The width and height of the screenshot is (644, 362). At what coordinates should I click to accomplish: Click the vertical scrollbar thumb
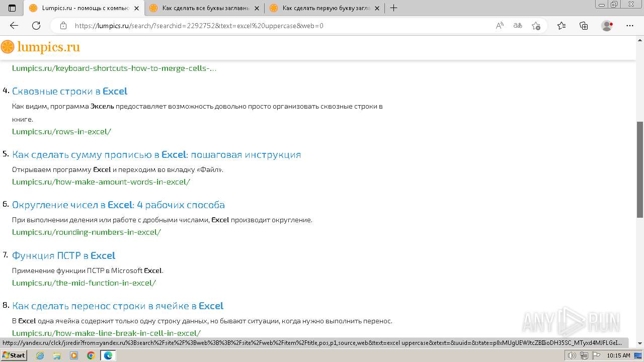640,169
